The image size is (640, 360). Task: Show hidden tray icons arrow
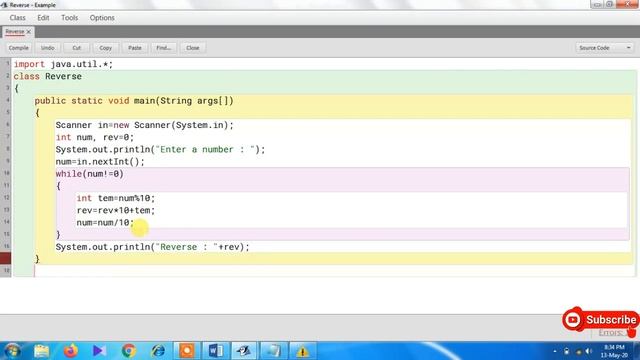(555, 351)
